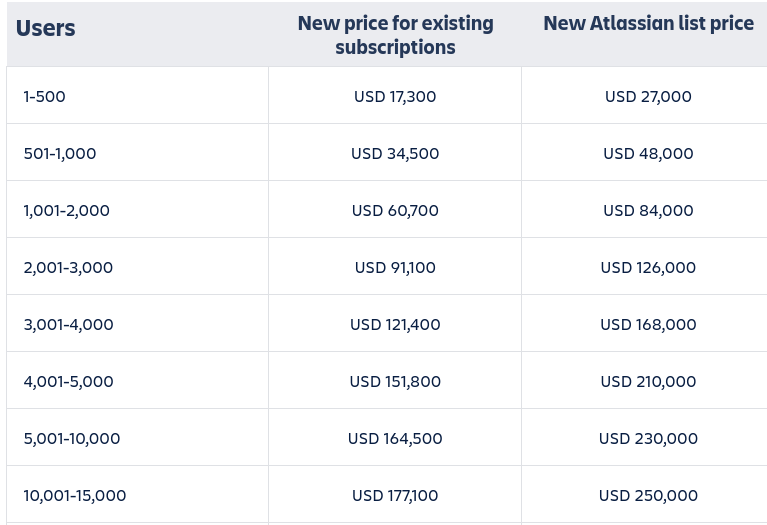767x525 pixels.
Task: Select the USD 126,000 list price
Action: 648,268
